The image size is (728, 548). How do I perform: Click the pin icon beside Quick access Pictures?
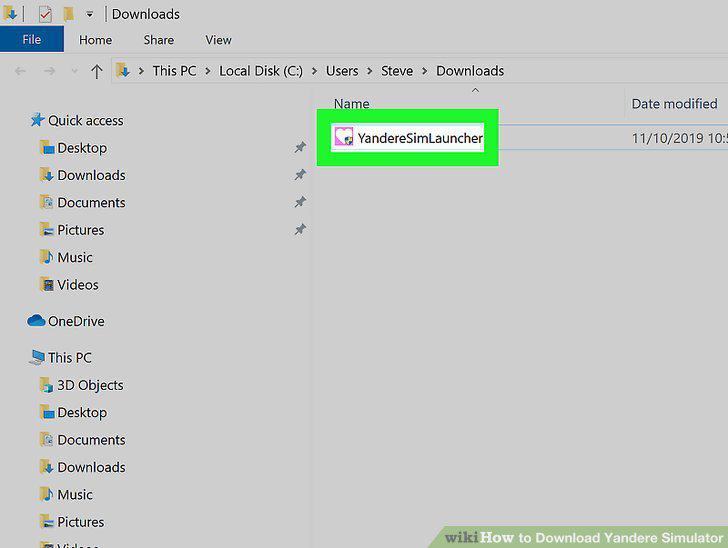[300, 230]
